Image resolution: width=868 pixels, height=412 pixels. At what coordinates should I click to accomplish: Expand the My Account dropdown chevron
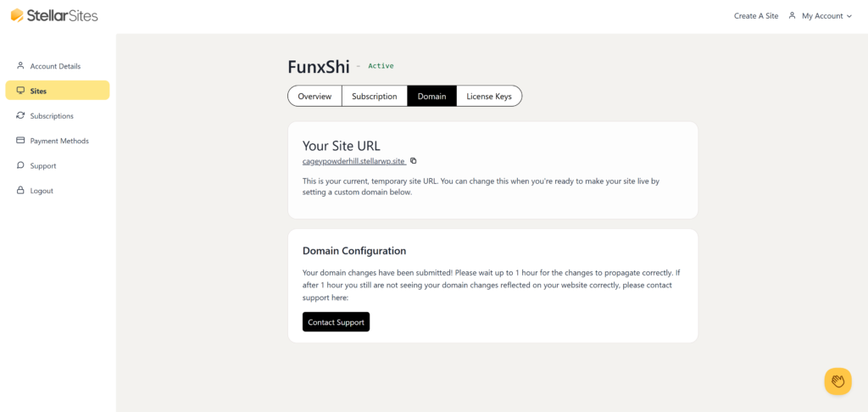pos(849,16)
